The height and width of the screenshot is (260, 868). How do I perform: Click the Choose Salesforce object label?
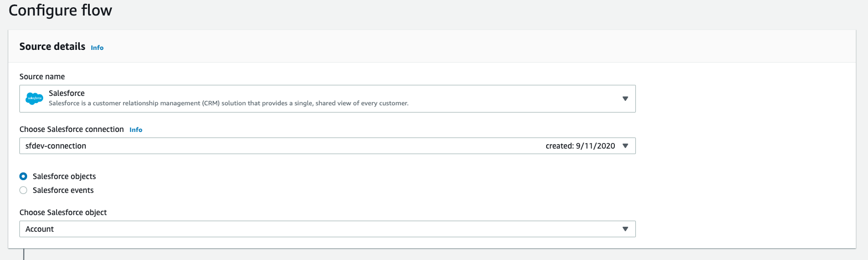(63, 212)
